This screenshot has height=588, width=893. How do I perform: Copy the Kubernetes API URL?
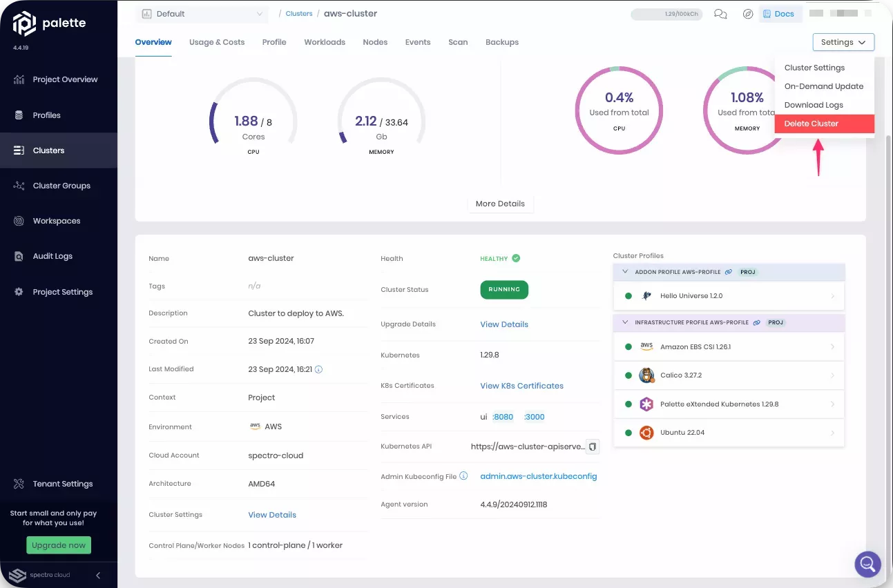click(592, 447)
